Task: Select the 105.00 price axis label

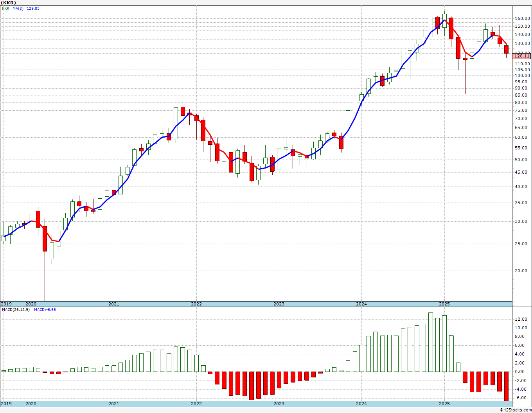Action: pos(522,69)
